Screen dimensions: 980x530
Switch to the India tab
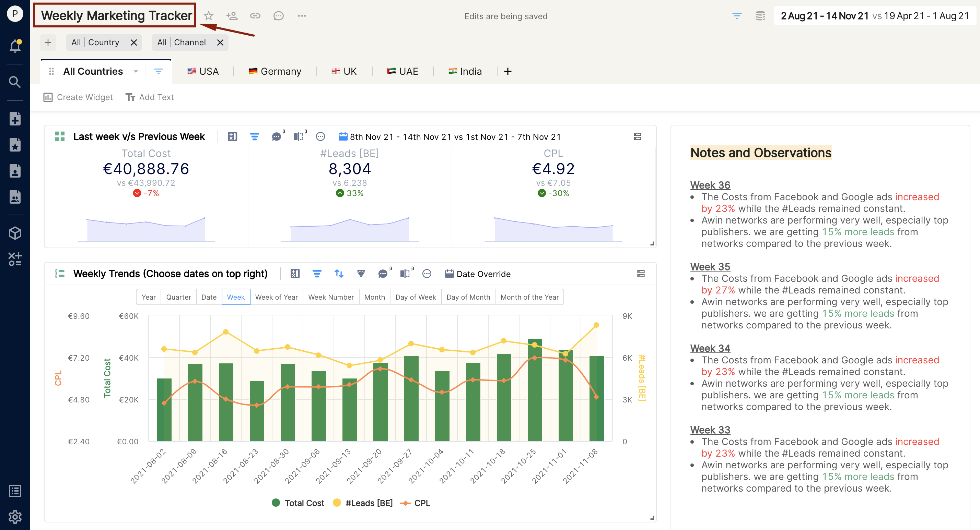[x=465, y=71]
